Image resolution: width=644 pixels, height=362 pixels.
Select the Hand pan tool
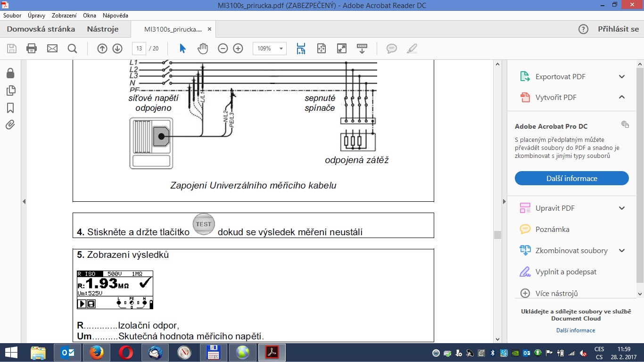(x=203, y=49)
